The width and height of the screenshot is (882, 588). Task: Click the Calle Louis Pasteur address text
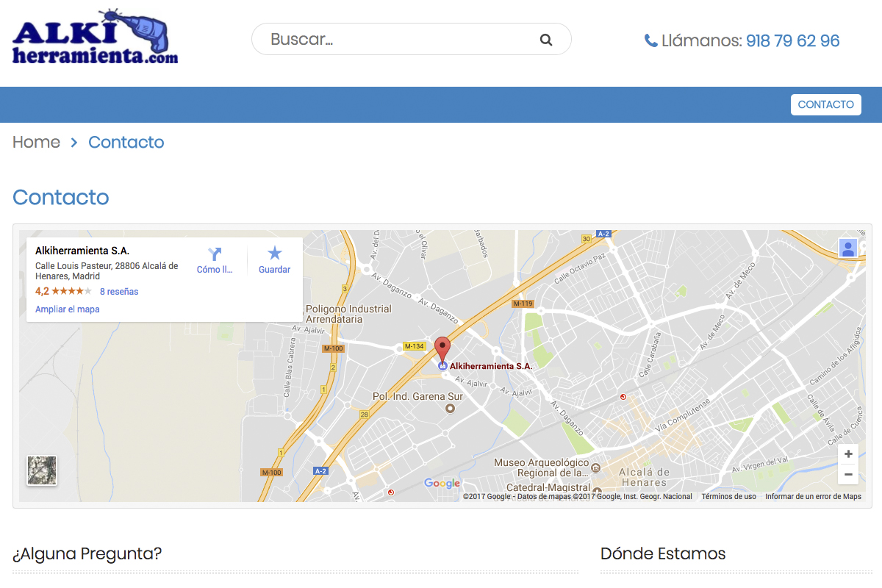pyautogui.click(x=107, y=271)
